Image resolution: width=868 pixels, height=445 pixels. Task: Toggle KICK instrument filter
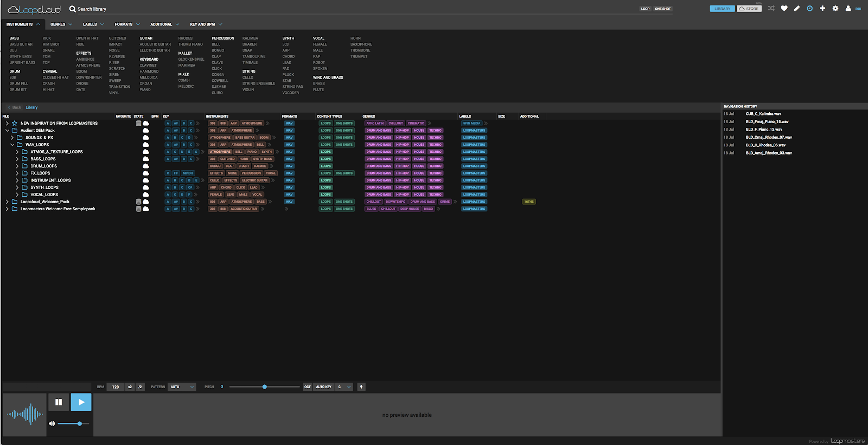point(47,38)
